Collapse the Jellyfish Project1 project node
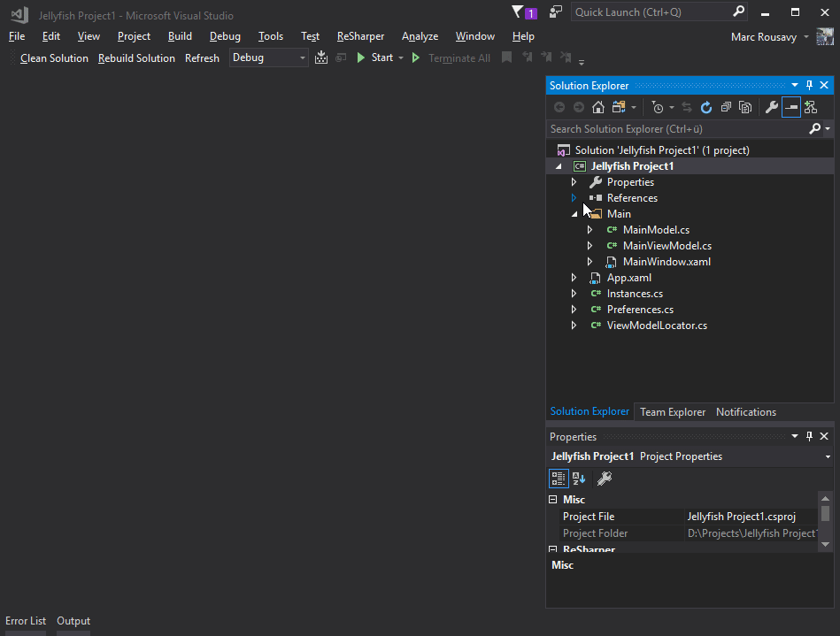 pyautogui.click(x=559, y=166)
